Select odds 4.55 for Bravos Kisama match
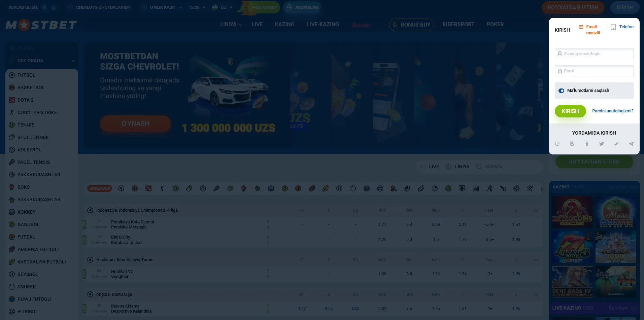This screenshot has height=320, width=644. tap(329, 309)
